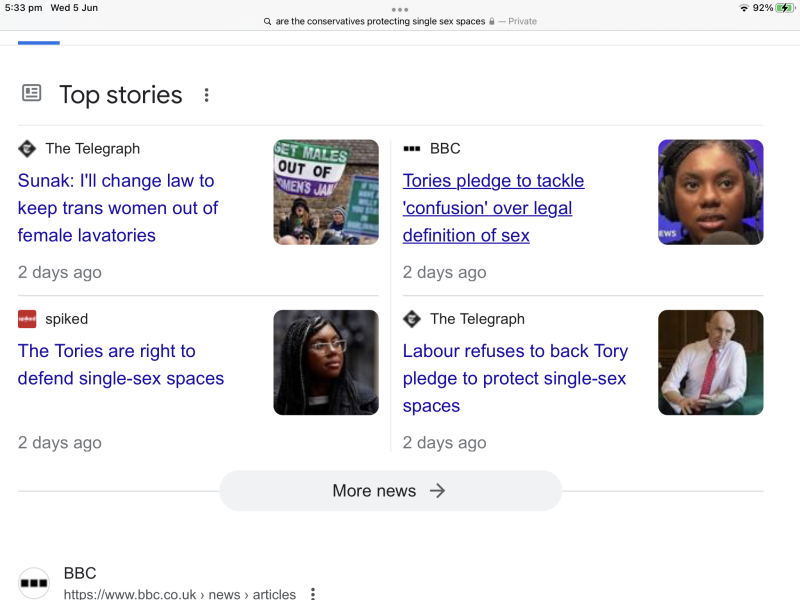Click 'The Telegraph' source name above Sunak story

[92, 148]
